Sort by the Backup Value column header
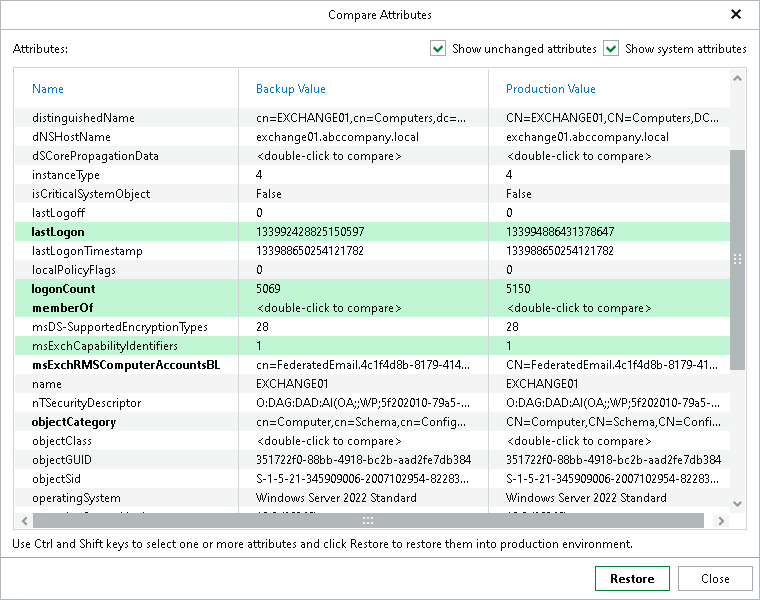Image resolution: width=760 pixels, height=600 pixels. pyautogui.click(x=291, y=89)
